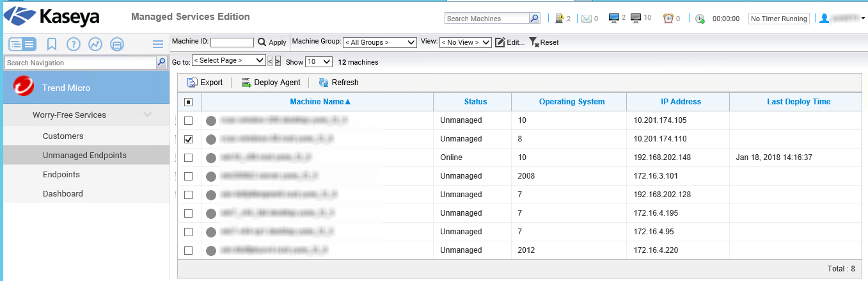Toggle the select-all checkbox in table header
Viewport: 868px width, 281px height.
click(188, 102)
